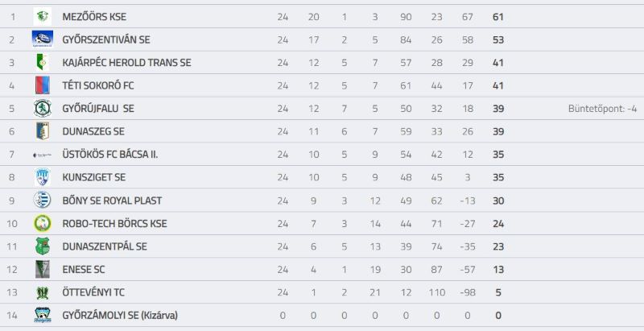Select the Téti Sokoró FC red-blue badge

point(43,85)
